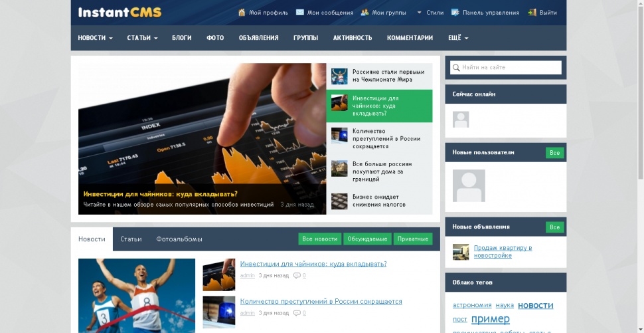Screen dimensions: 644x333
Task: Open the Мои сообщения envelope icon
Action: click(300, 13)
